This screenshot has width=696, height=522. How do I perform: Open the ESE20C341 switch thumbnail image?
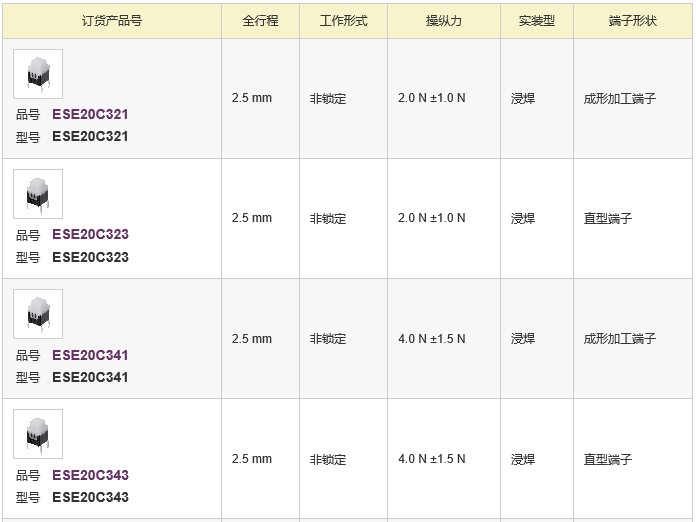[38, 314]
